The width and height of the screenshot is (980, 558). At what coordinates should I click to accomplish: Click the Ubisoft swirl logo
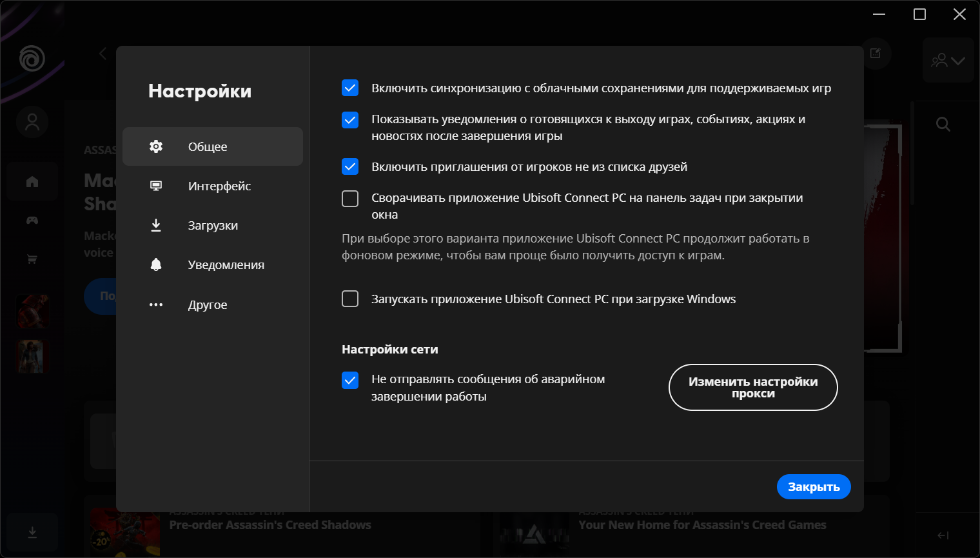tap(32, 58)
